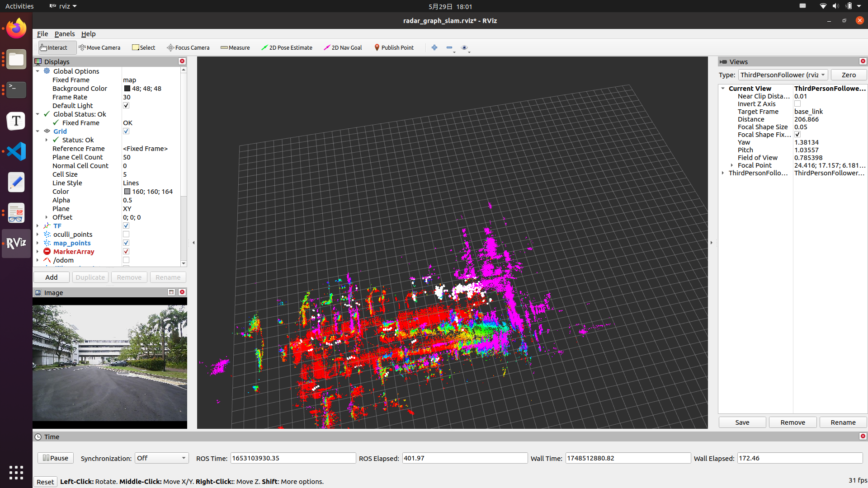
Task: Activate 2D Pose Estimate tool
Action: pos(287,47)
